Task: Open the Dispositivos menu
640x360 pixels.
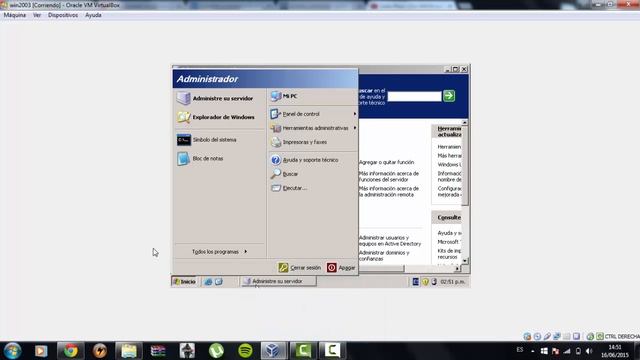Action: tap(63, 15)
